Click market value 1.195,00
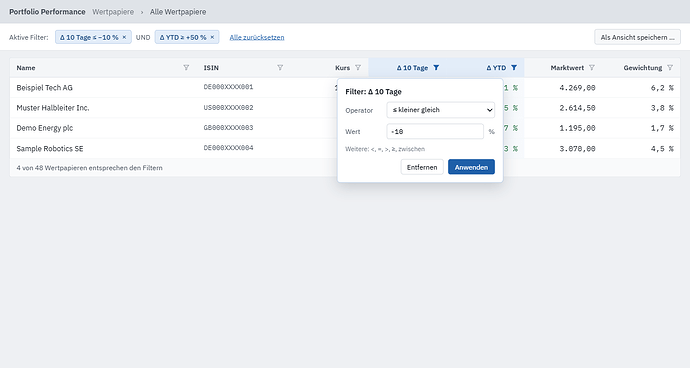The width and height of the screenshot is (690, 368). (x=577, y=128)
